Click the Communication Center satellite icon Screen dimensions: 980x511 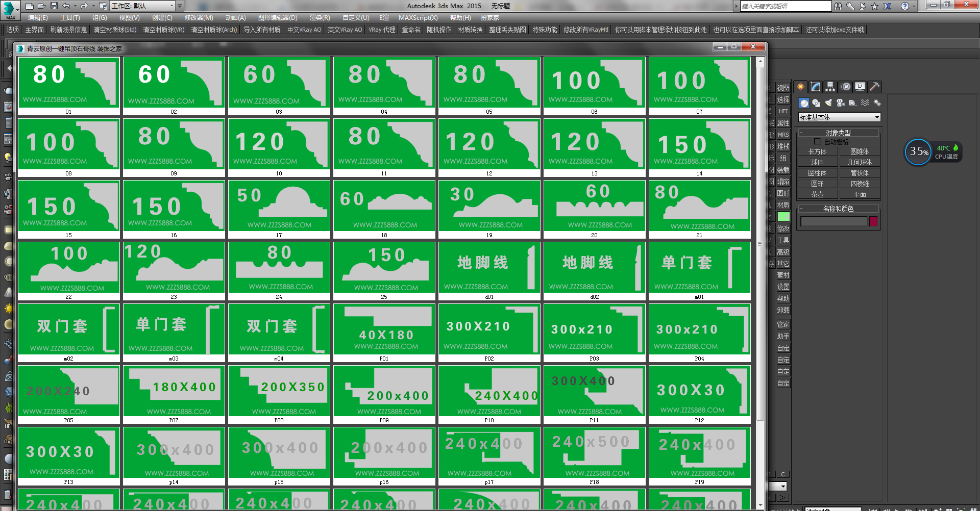(x=863, y=6)
